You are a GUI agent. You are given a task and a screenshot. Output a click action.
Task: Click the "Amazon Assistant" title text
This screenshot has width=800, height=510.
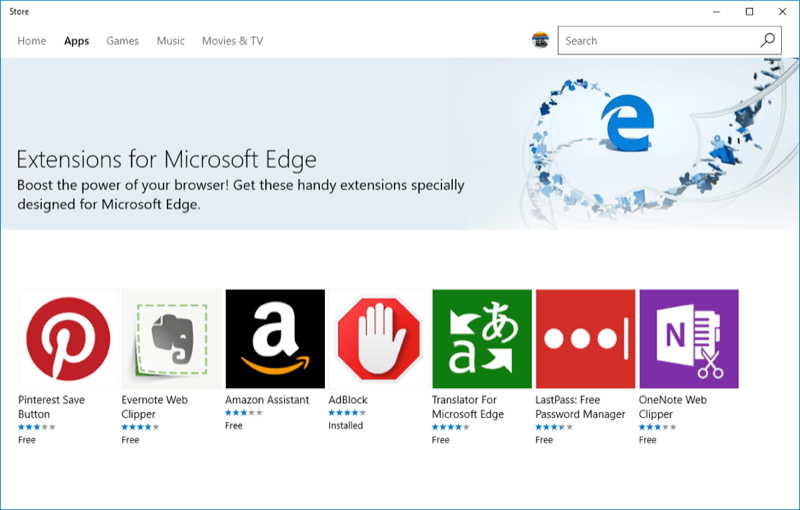(x=267, y=400)
